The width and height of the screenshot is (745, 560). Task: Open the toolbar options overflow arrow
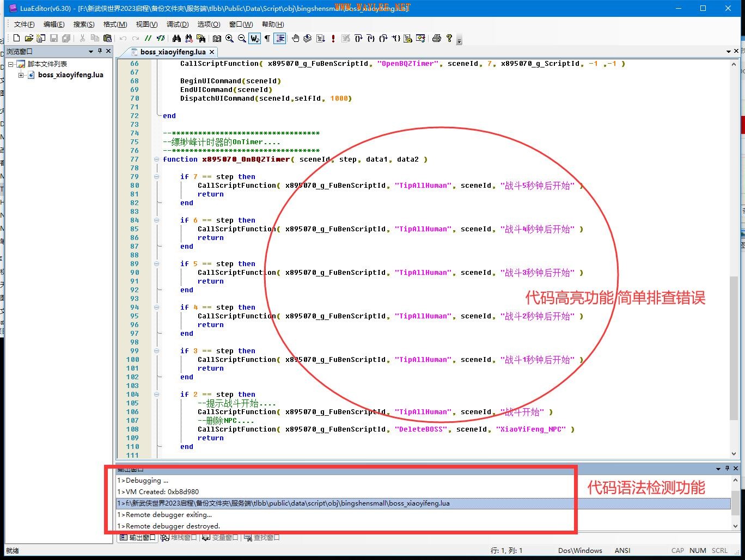460,40
